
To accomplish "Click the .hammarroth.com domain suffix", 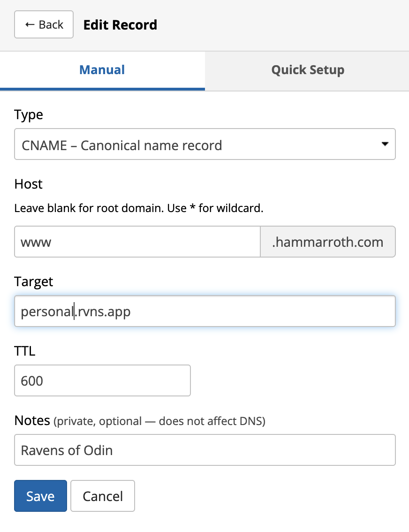I will [x=327, y=242].
